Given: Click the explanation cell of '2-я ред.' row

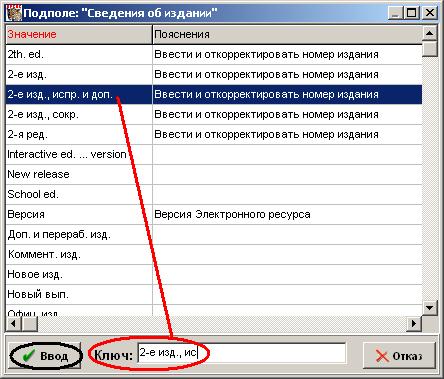Looking at the screenshot, I should click(x=287, y=135).
